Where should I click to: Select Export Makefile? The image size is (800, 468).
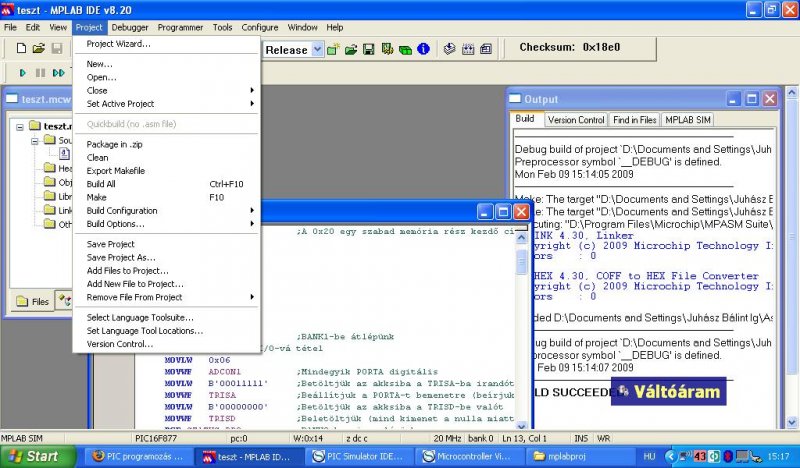(x=166, y=171)
